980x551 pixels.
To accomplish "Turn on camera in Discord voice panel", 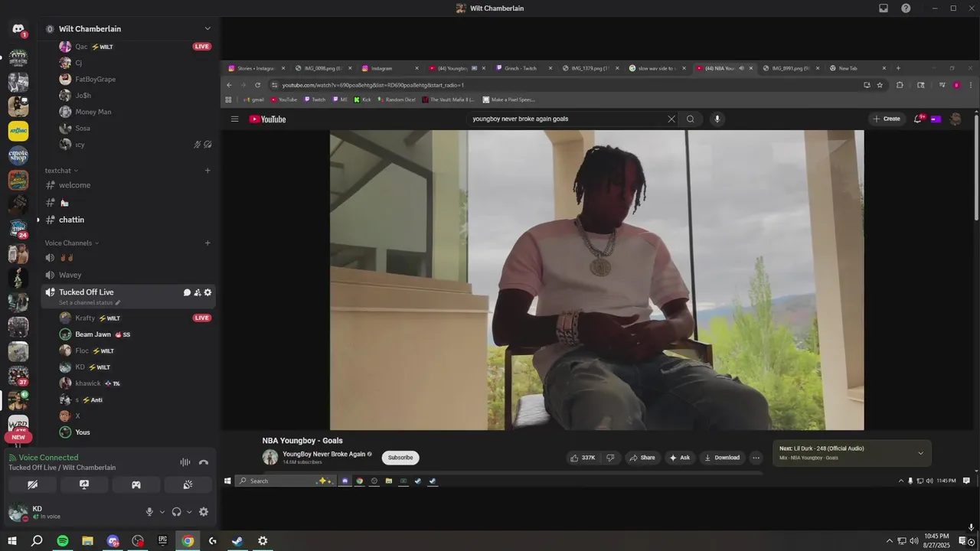I will [32, 484].
